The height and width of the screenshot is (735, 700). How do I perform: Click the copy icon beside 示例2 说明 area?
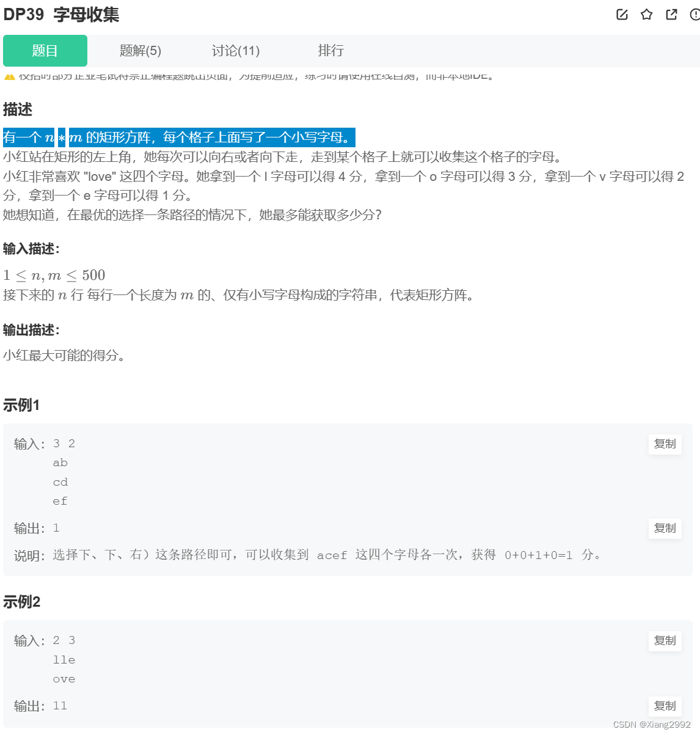[665, 706]
